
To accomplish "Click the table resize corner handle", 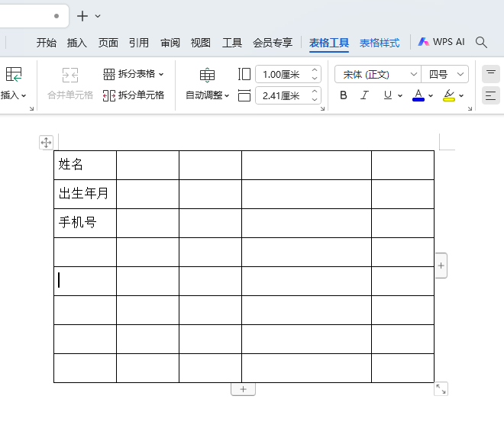I will [x=441, y=389].
